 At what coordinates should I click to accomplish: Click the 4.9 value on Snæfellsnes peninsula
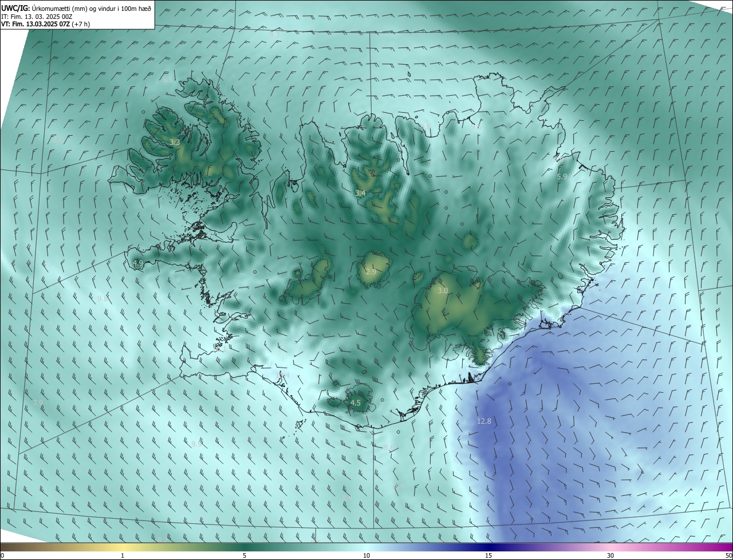pos(138,263)
